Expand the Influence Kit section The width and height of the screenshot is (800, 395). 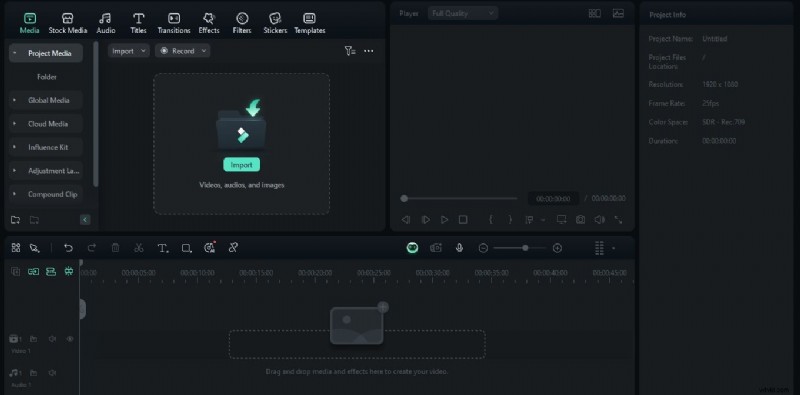[15, 147]
